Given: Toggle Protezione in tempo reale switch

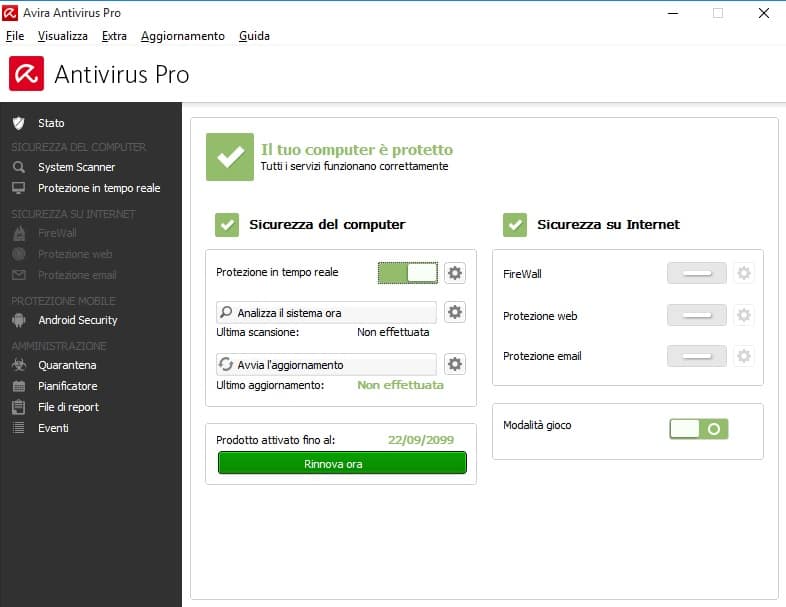Looking at the screenshot, I should pos(408,273).
